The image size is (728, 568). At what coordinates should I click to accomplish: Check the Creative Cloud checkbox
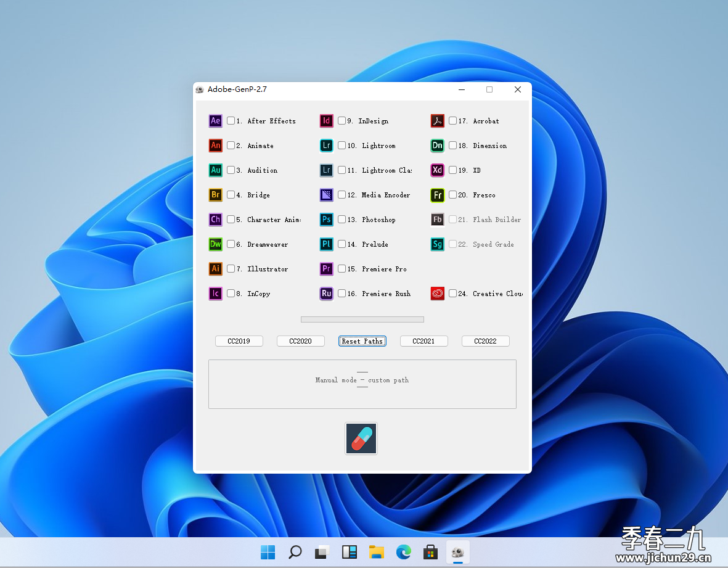click(x=452, y=294)
